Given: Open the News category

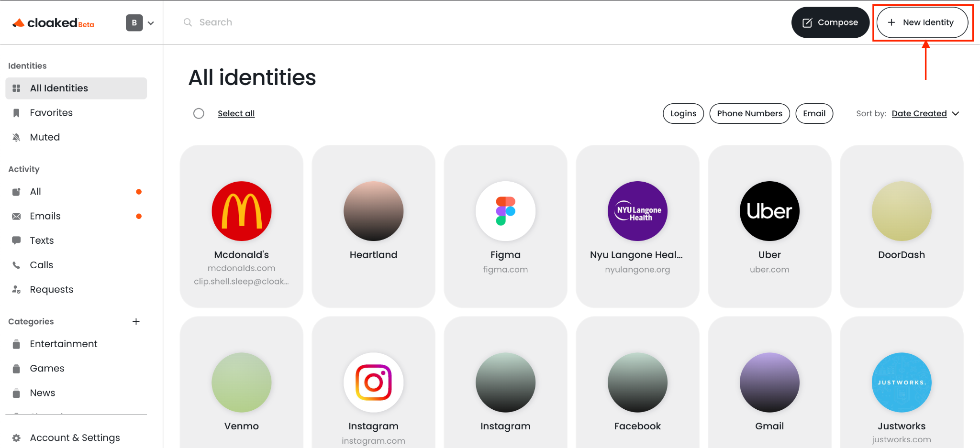Looking at the screenshot, I should click(x=76, y=393).
